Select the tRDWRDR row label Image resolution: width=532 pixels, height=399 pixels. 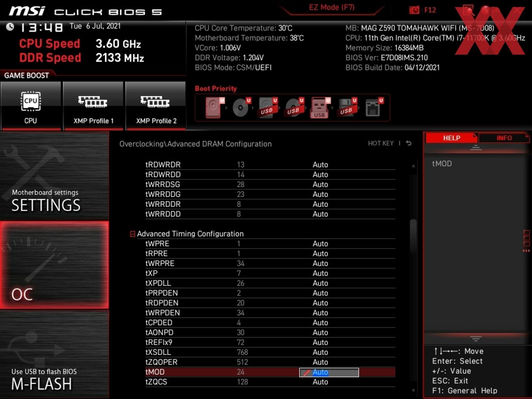coord(163,165)
